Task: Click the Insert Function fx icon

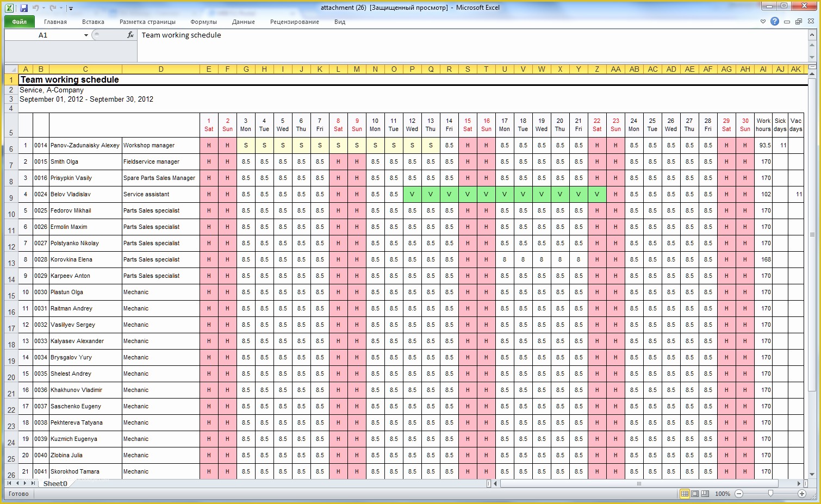Action: 130,35
